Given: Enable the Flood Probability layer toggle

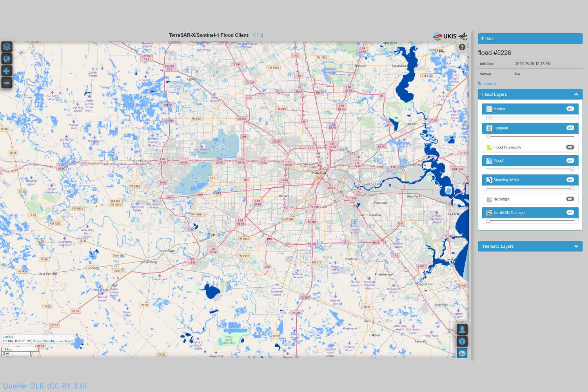Looking at the screenshot, I should [570, 147].
